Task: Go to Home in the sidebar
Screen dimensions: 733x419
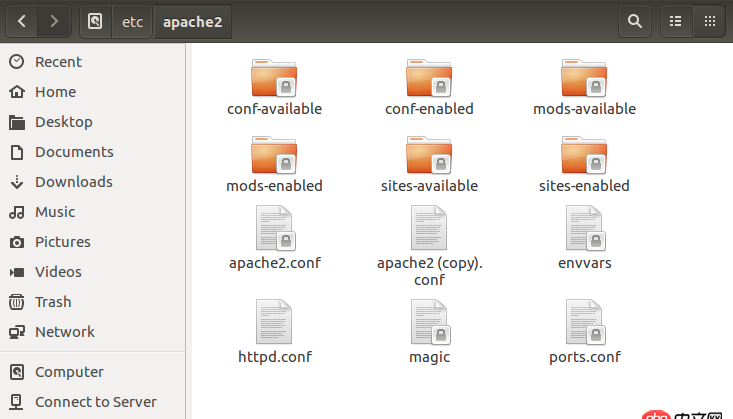Action: pos(55,92)
